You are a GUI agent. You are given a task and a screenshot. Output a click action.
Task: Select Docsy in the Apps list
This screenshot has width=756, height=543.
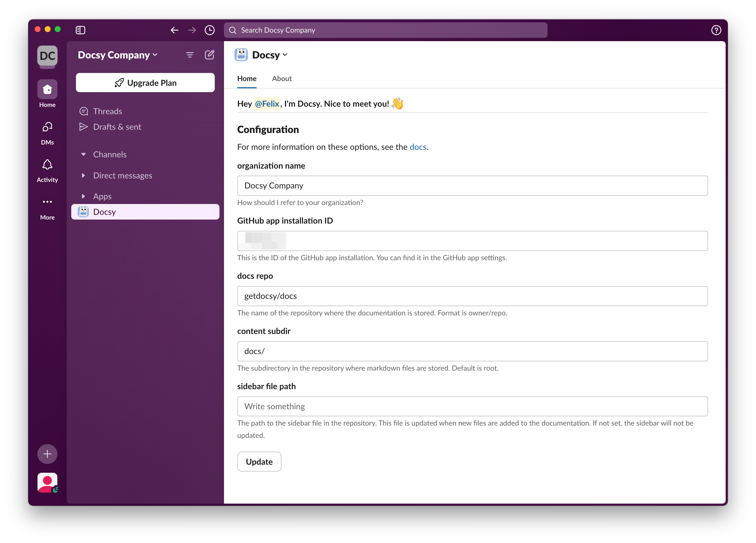(x=145, y=212)
